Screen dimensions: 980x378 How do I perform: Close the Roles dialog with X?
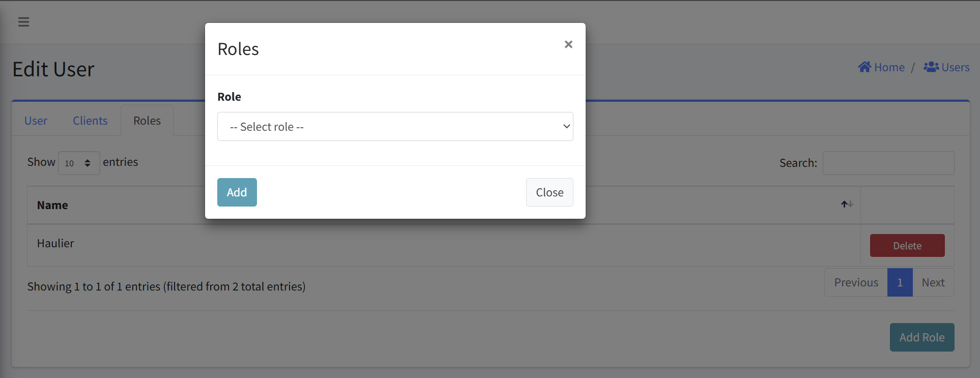tap(568, 44)
